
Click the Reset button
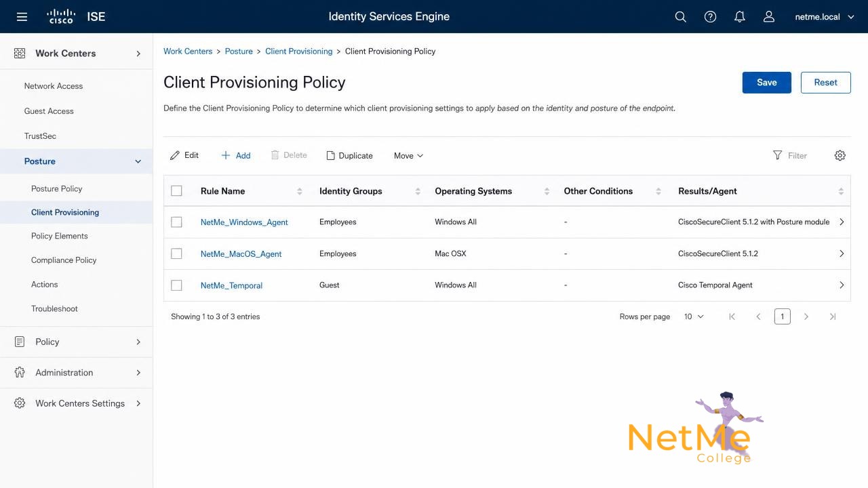(x=826, y=83)
